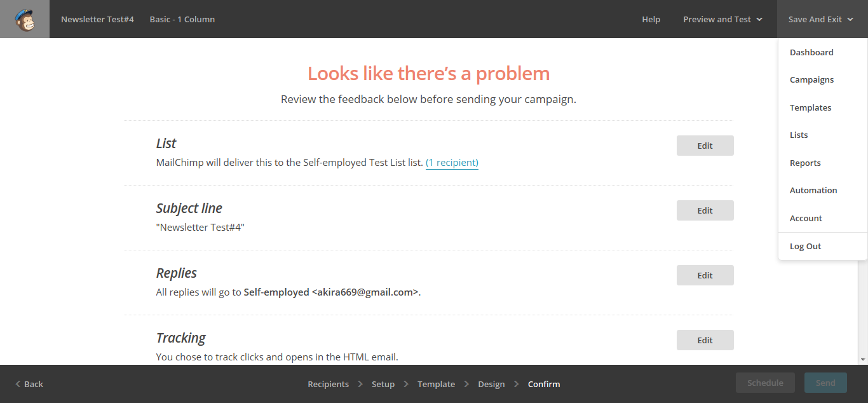Select Dashboard from the menu

point(811,53)
